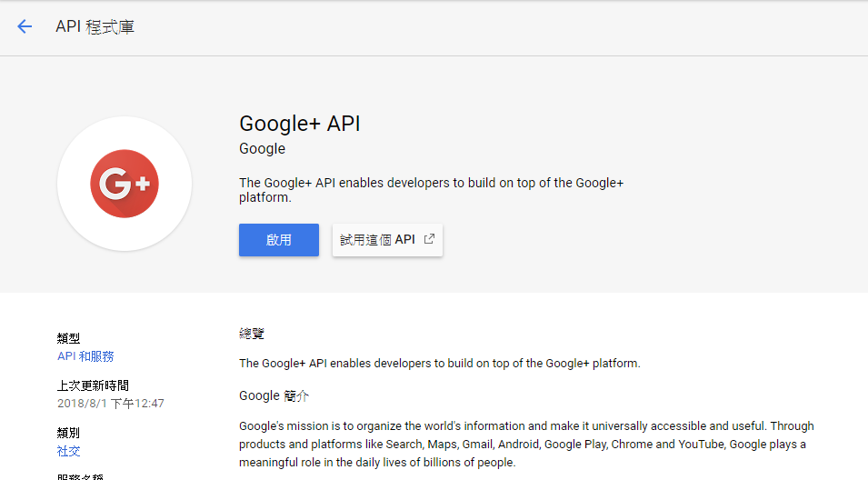This screenshot has width=868, height=480.
Task: Click the Google+ logo icon
Action: (x=125, y=184)
